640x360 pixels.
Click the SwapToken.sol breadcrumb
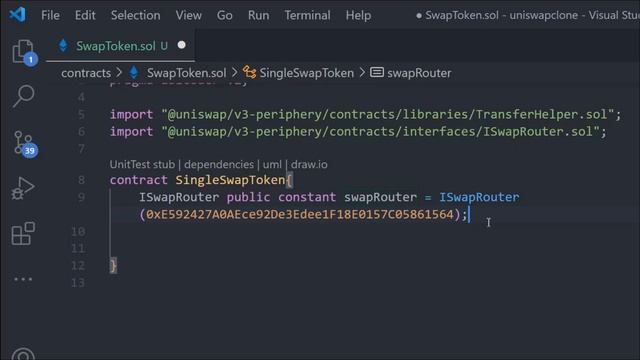(x=186, y=73)
